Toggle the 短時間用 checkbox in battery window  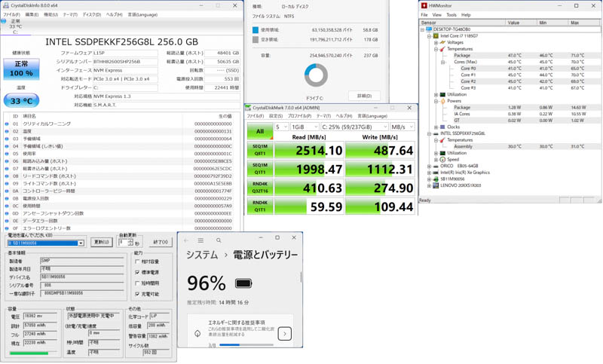(137, 283)
